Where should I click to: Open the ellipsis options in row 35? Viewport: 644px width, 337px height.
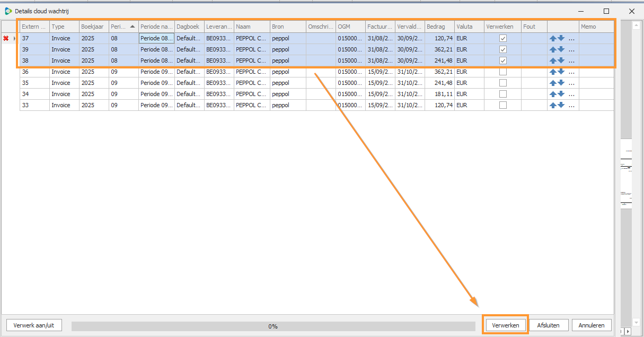571,83
